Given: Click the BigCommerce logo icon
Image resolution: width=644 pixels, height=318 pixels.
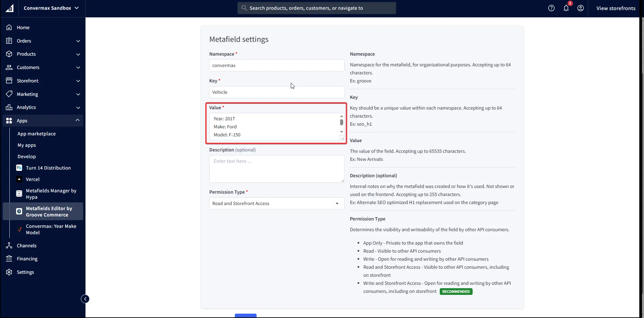Looking at the screenshot, I should point(9,8).
